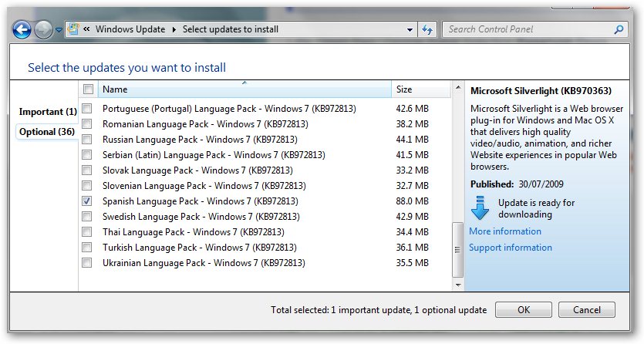This screenshot has width=644, height=344.
Task: Click the Total selected summary text
Action: (379, 310)
